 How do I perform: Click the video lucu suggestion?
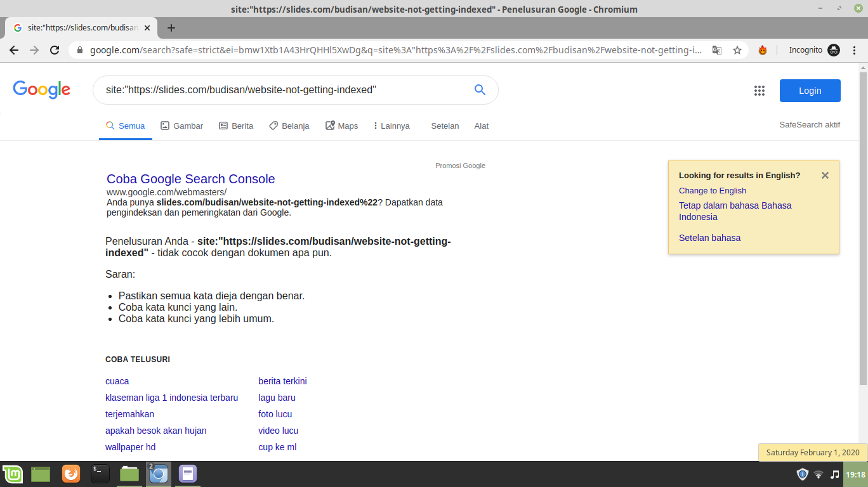coord(278,431)
